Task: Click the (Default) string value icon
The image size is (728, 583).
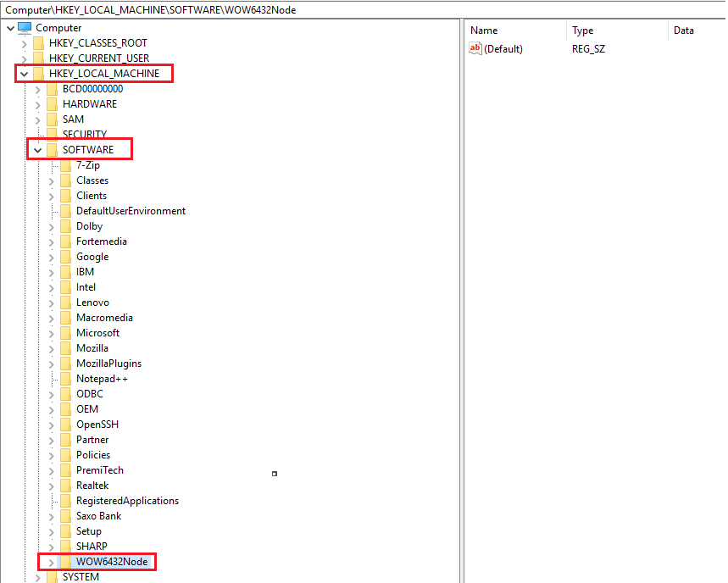Action: tap(475, 49)
